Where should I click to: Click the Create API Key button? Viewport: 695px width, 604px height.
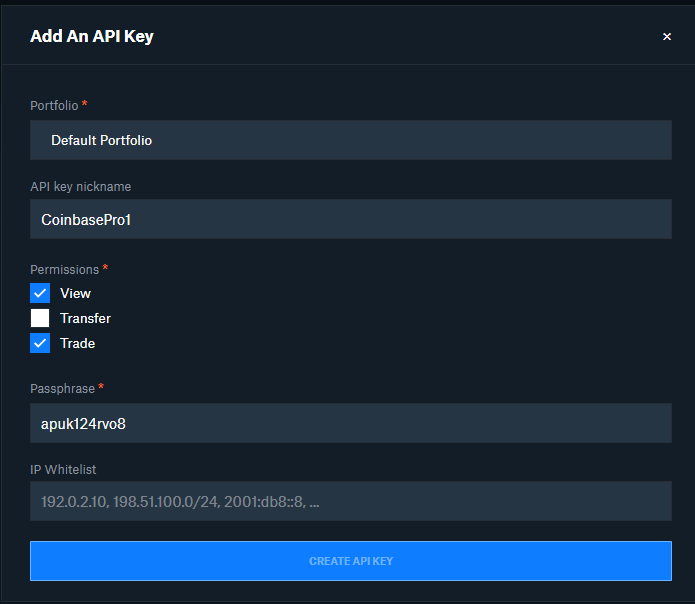(x=351, y=561)
